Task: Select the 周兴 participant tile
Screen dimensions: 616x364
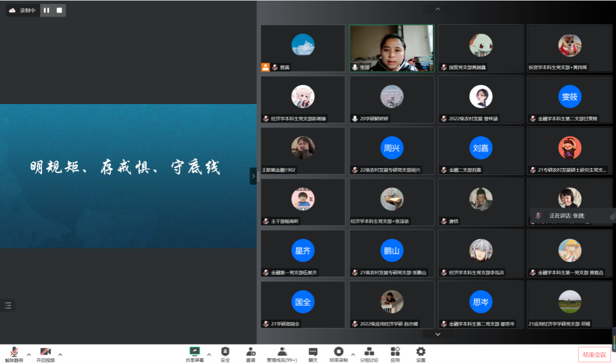Action: pyautogui.click(x=392, y=151)
